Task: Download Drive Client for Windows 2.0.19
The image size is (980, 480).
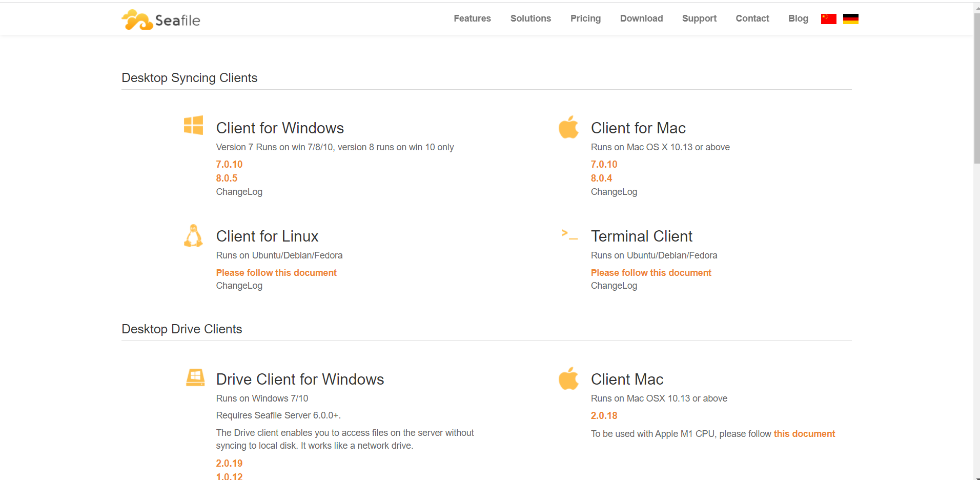Action: tap(229, 463)
